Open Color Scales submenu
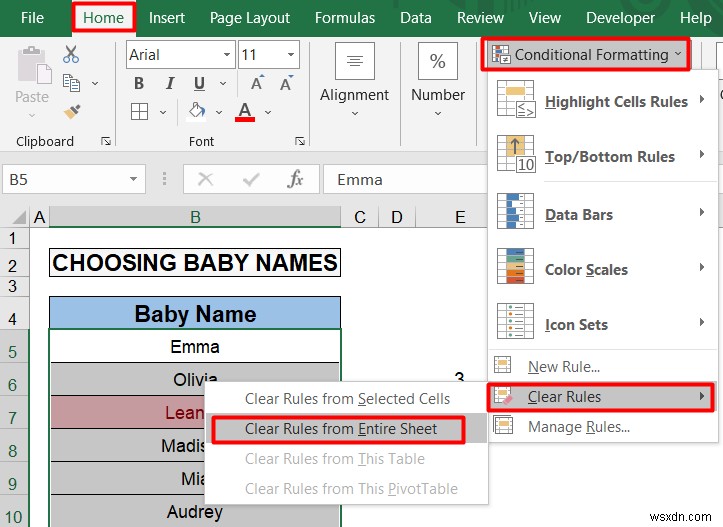 603,269
